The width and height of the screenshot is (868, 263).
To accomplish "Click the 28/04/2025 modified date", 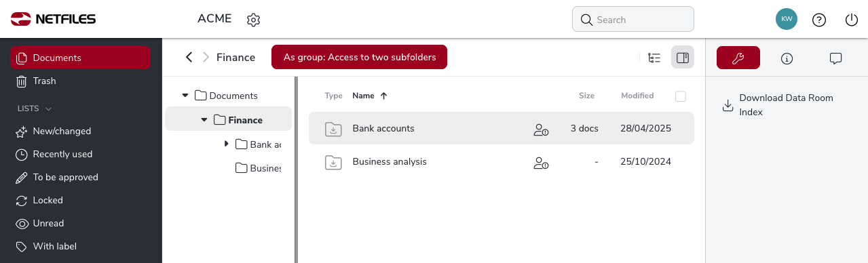I will (x=645, y=128).
